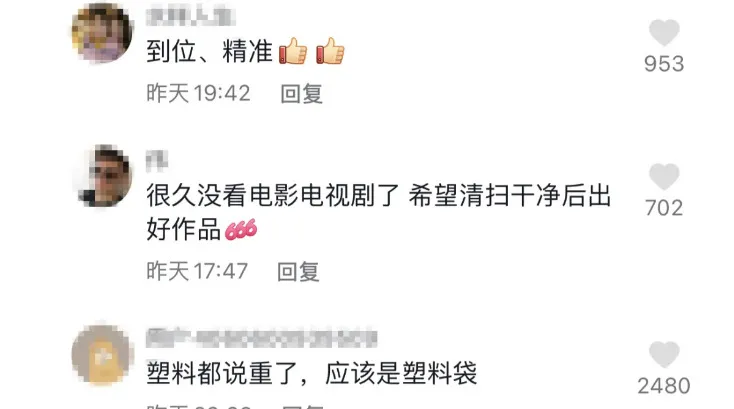Image resolution: width=734 pixels, height=409 pixels.
Task: Tap the 昨天 19:42 timestamp
Action: [198, 94]
